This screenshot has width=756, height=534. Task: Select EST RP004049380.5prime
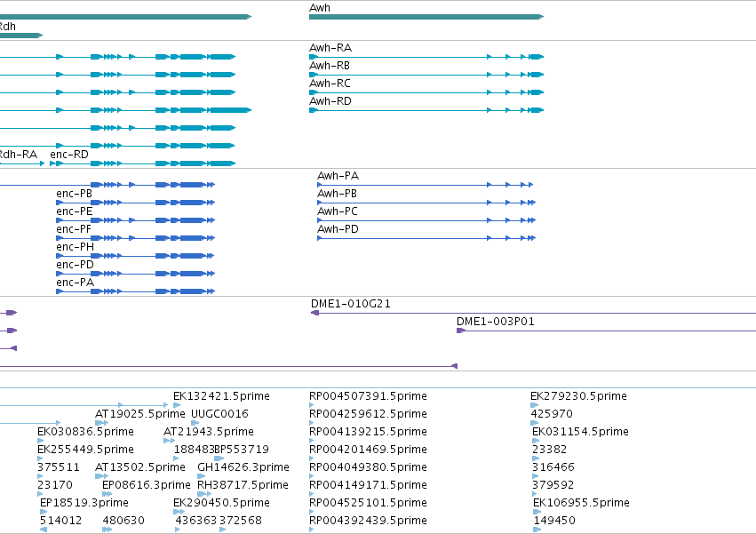point(369,468)
